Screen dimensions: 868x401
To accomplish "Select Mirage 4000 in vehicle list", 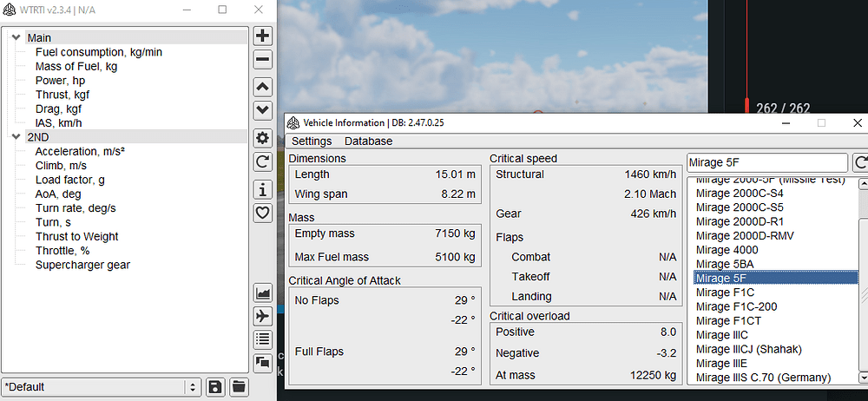I will tap(727, 250).
